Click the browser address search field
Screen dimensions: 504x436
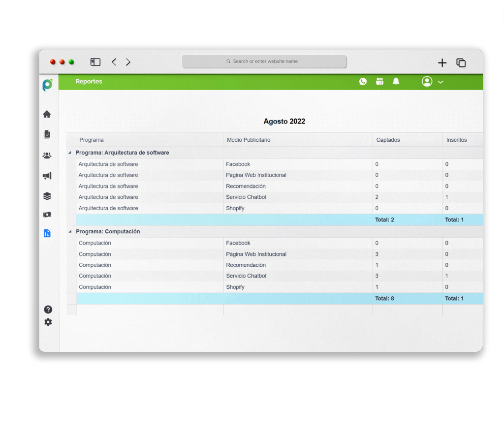click(x=264, y=62)
